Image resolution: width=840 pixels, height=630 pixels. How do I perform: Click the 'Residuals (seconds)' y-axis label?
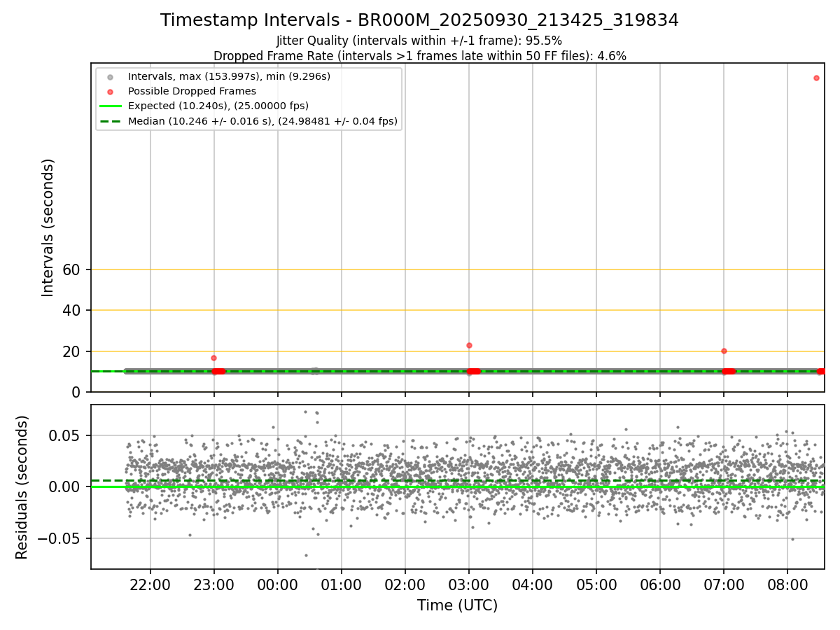point(22,487)
